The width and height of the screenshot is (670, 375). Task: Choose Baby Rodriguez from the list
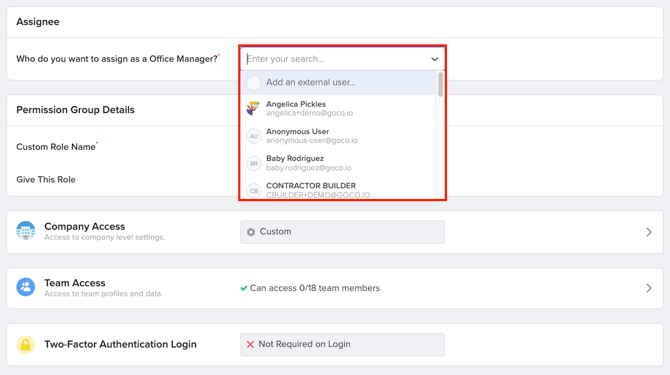339,163
